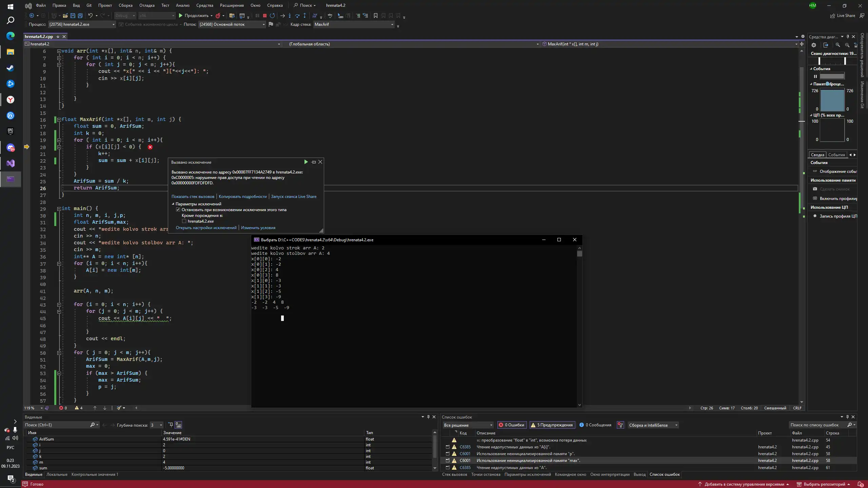Viewport: 868px width, 488px height.
Task: Open editor zoom level 119% dropdown
Action: [33, 408]
